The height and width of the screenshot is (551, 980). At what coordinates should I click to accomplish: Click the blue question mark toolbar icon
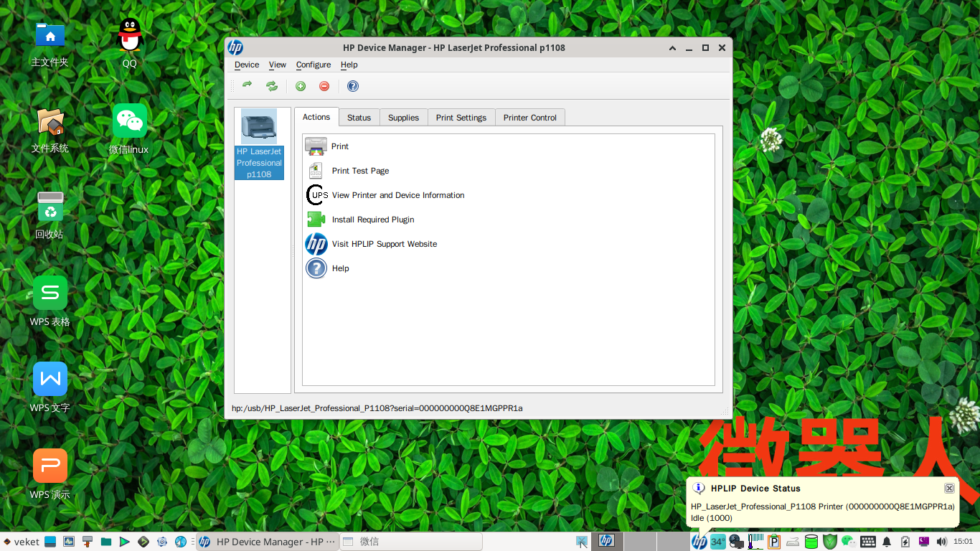coord(353,86)
